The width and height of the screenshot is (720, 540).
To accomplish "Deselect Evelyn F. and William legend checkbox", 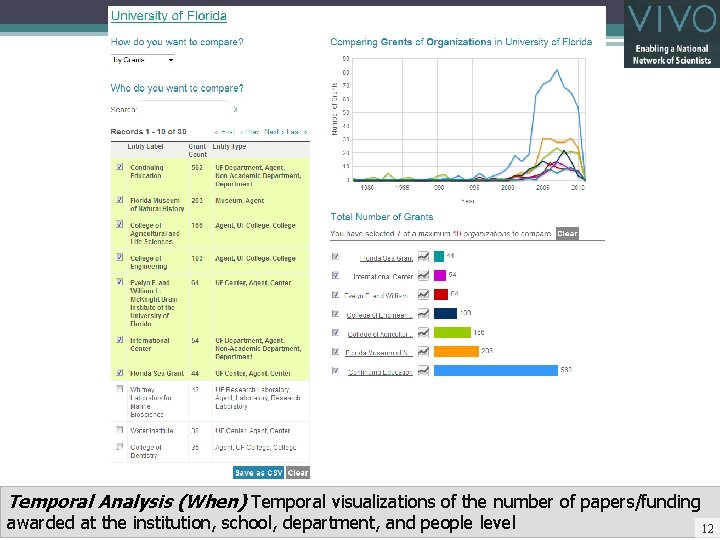I will [x=335, y=295].
